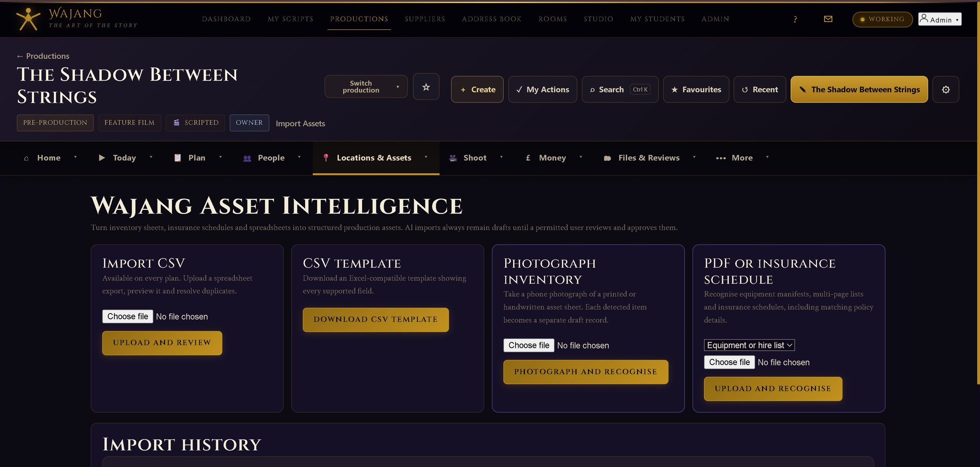Click the Import Assets label
This screenshot has width=980, height=467.
click(x=300, y=123)
